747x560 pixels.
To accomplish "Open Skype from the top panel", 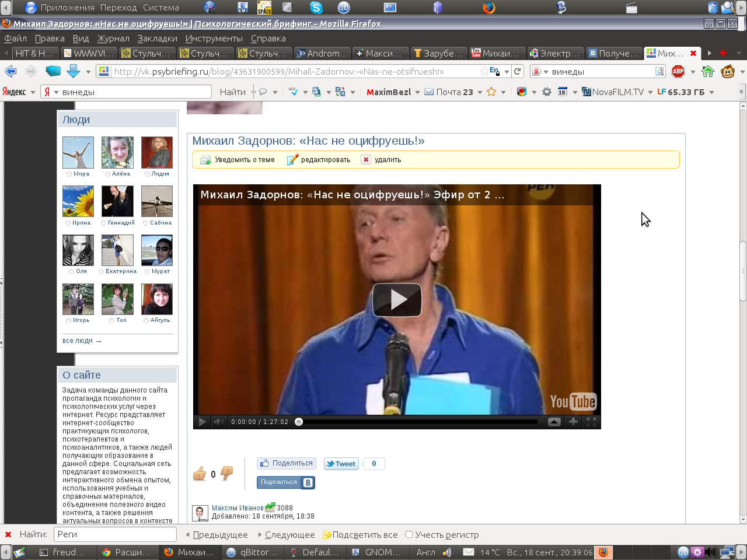I will [x=316, y=8].
